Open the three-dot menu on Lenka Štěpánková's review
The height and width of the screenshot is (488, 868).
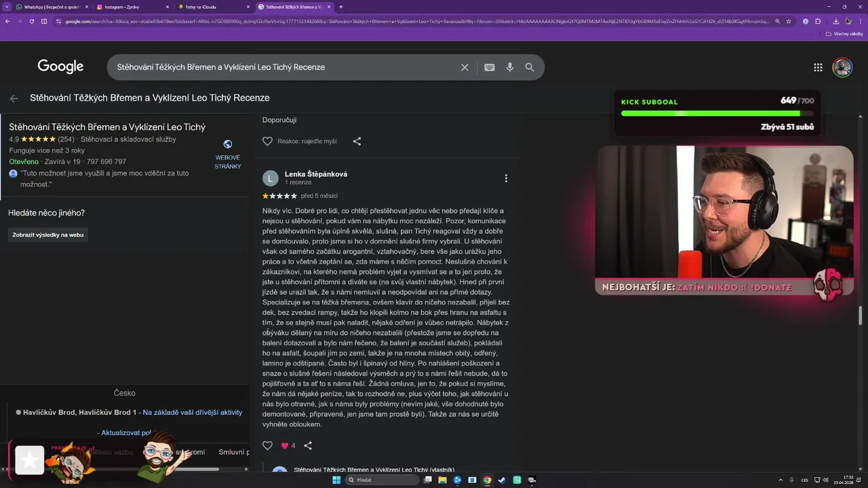(x=506, y=178)
